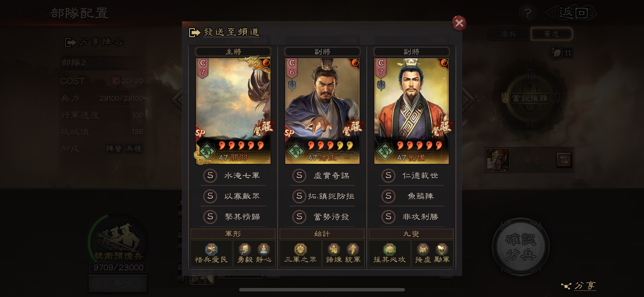Tap the 援其必攻 art of war icon
The image size is (644, 297).
pyautogui.click(x=390, y=253)
